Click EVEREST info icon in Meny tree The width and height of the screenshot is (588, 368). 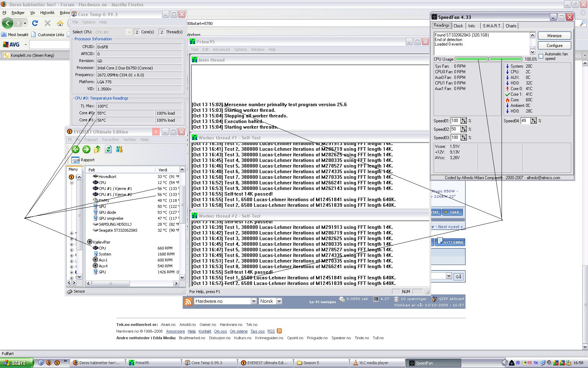(x=71, y=177)
